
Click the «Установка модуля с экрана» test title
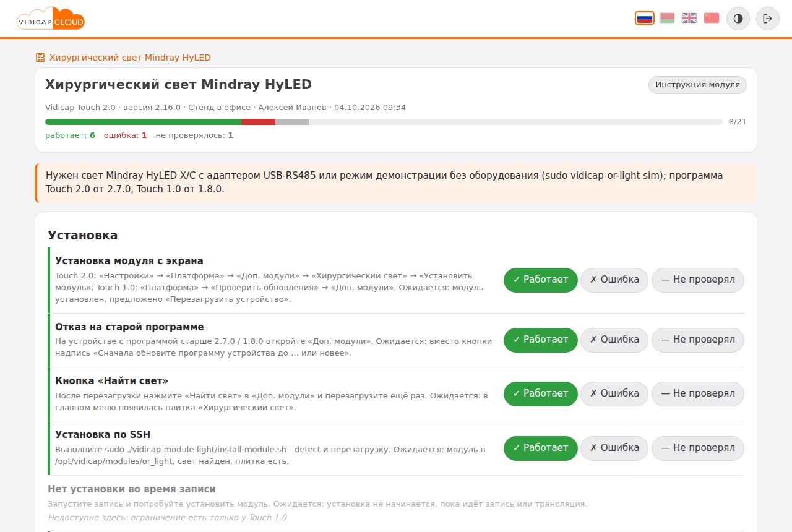(x=129, y=261)
